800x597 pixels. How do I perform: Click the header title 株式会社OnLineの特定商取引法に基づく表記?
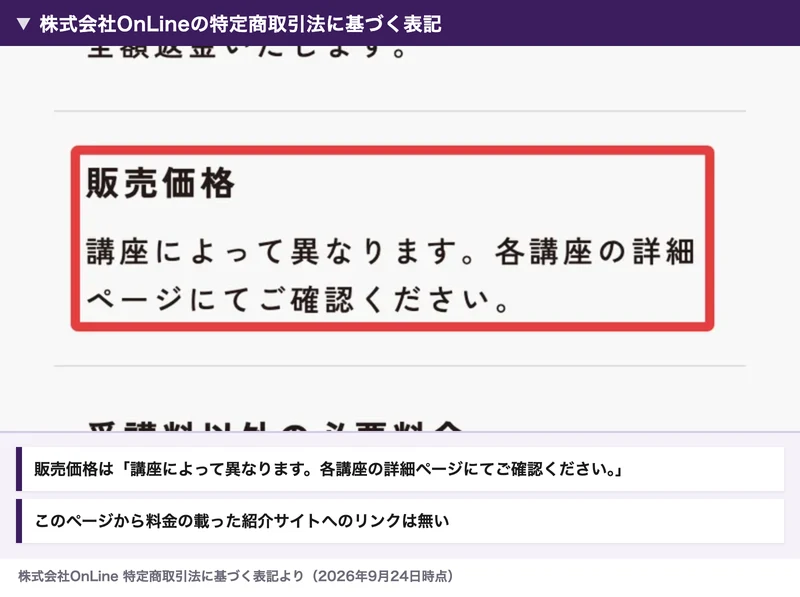coord(240,24)
